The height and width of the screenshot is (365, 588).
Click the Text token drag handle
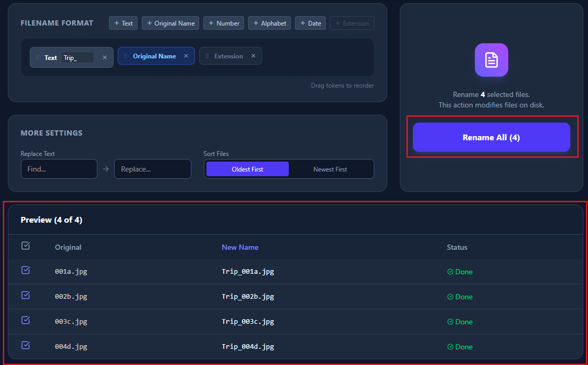click(x=38, y=57)
